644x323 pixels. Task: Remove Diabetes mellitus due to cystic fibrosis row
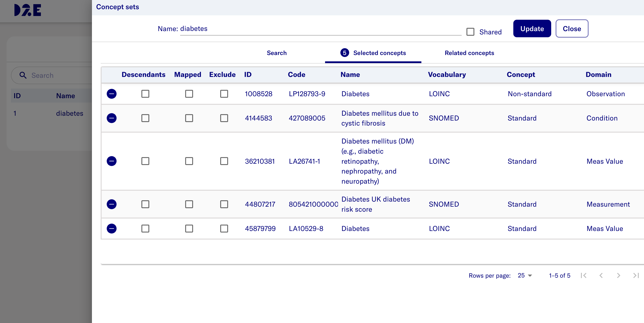click(111, 118)
